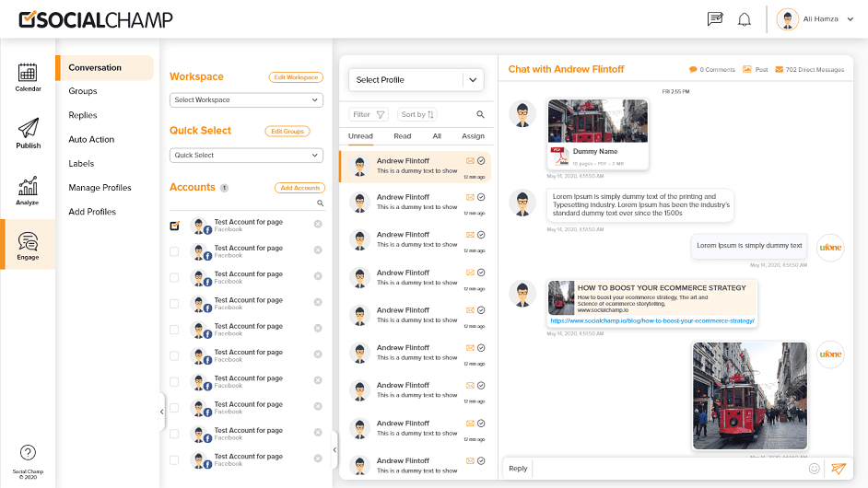Check the third Test Account checkbox

pos(175,277)
